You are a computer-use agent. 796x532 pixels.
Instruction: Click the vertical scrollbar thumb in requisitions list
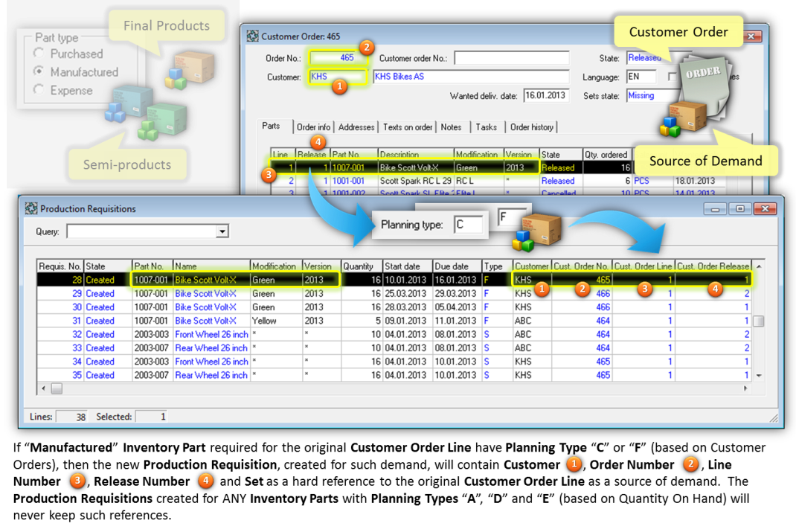[759, 321]
